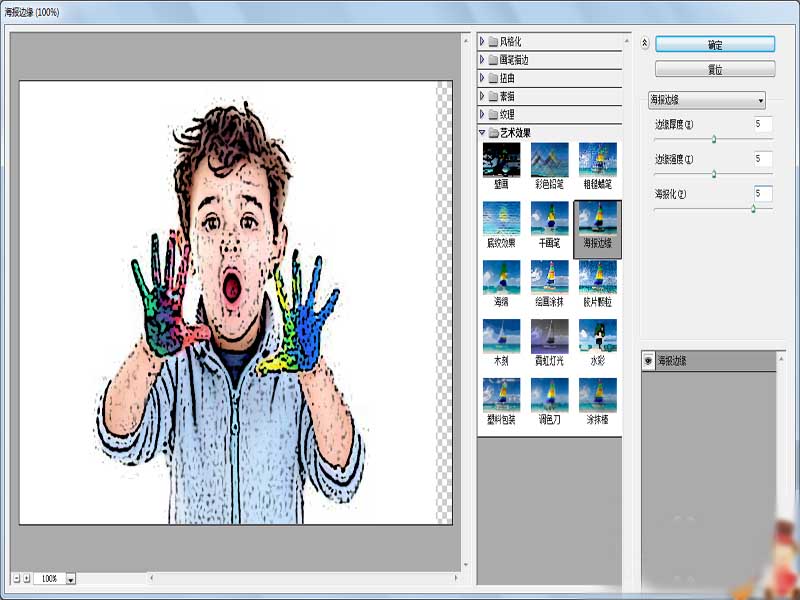Apply the 干画笔 dry brush filter
The height and width of the screenshot is (600, 800).
549,225
